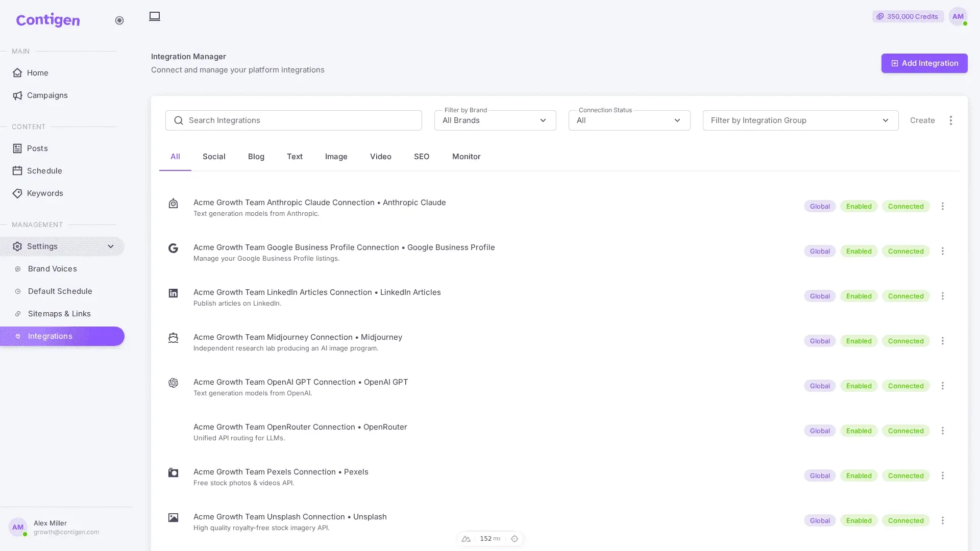Open the Connection Status dropdown
980x551 pixels.
click(629, 120)
